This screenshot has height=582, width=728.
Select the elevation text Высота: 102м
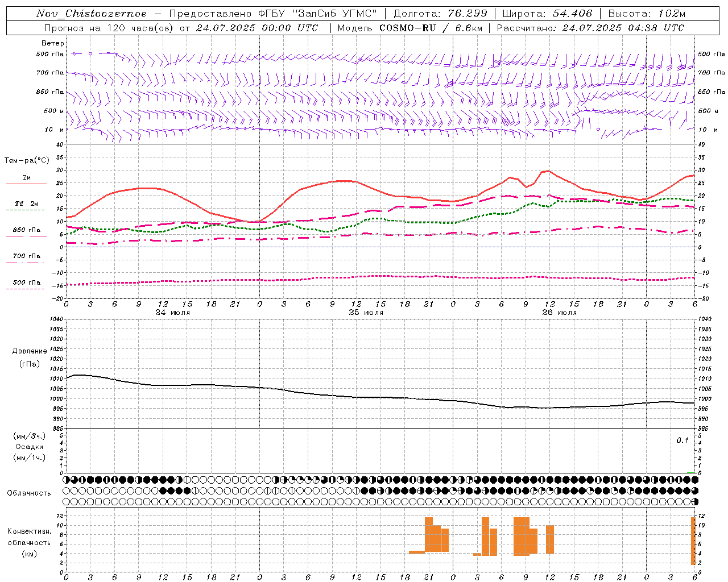(647, 14)
